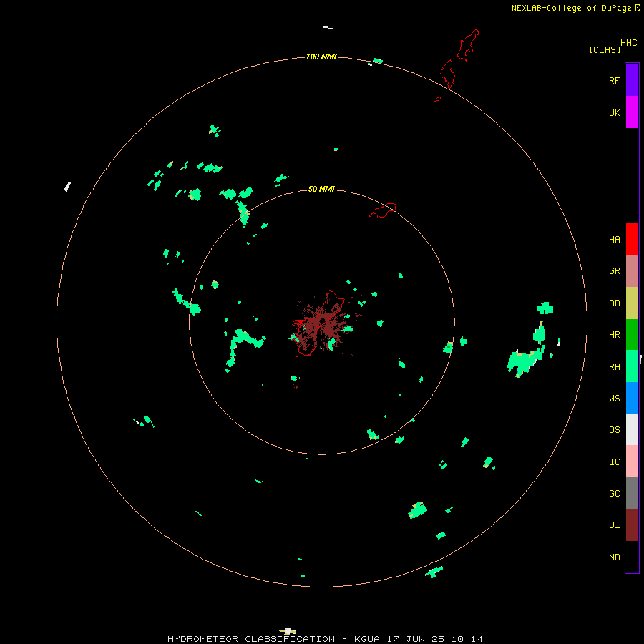The image size is (644, 644).
Task: Click the UK magenta legend swatch
Action: click(x=632, y=112)
